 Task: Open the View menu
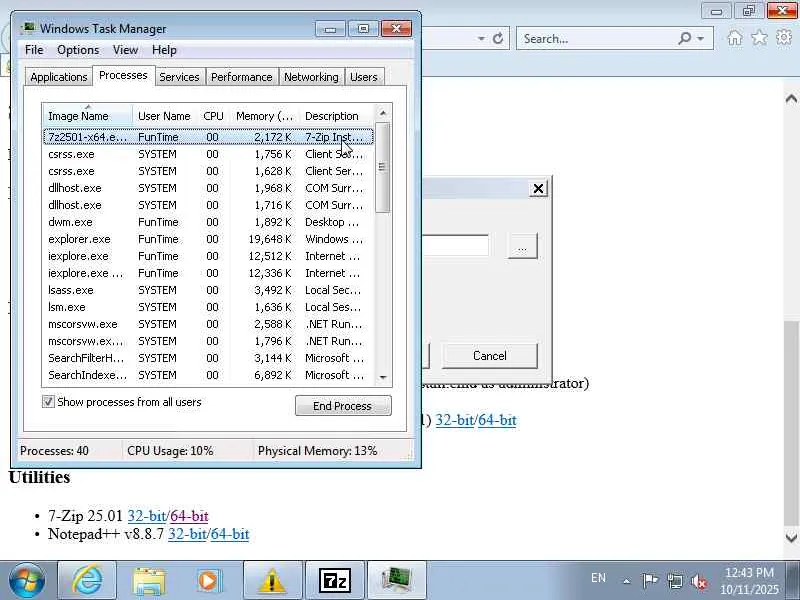click(x=126, y=50)
